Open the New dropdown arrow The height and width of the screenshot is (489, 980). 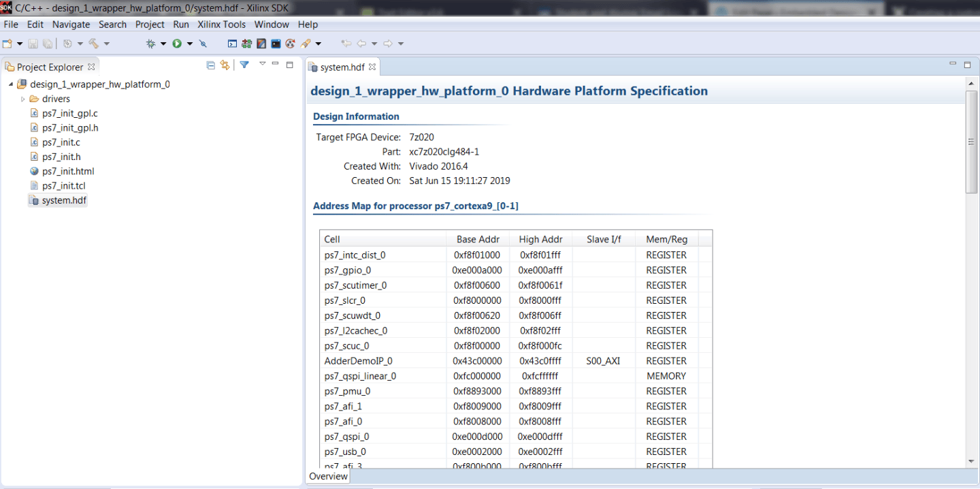[19, 44]
